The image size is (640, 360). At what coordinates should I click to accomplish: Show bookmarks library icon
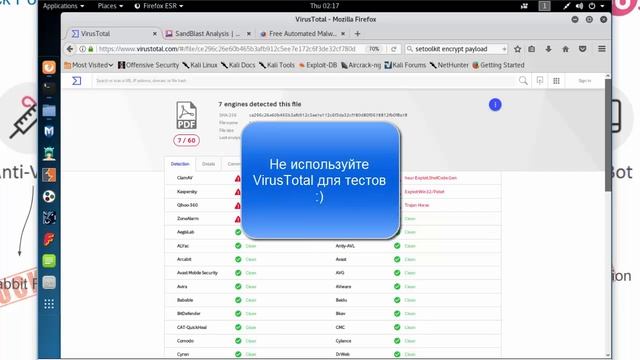pos(531,49)
